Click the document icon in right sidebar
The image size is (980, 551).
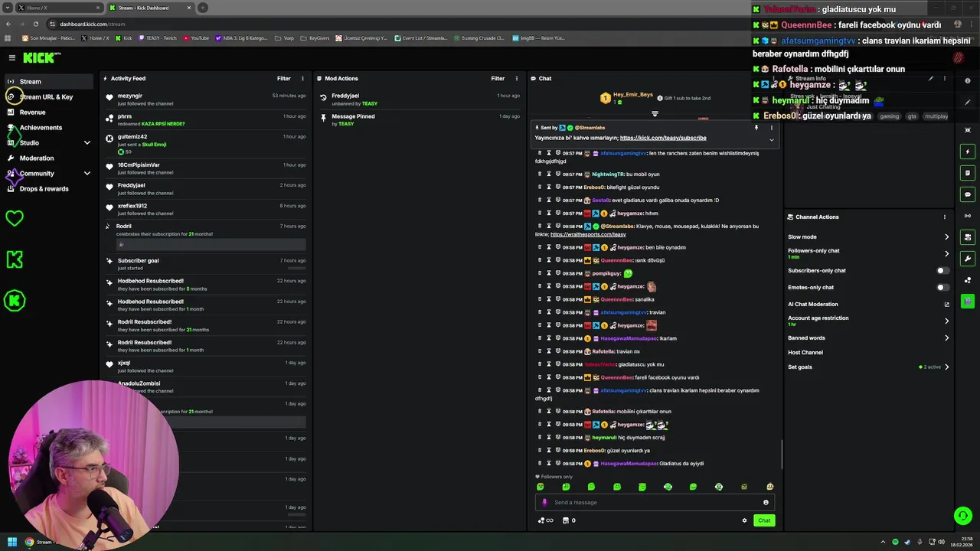click(968, 173)
